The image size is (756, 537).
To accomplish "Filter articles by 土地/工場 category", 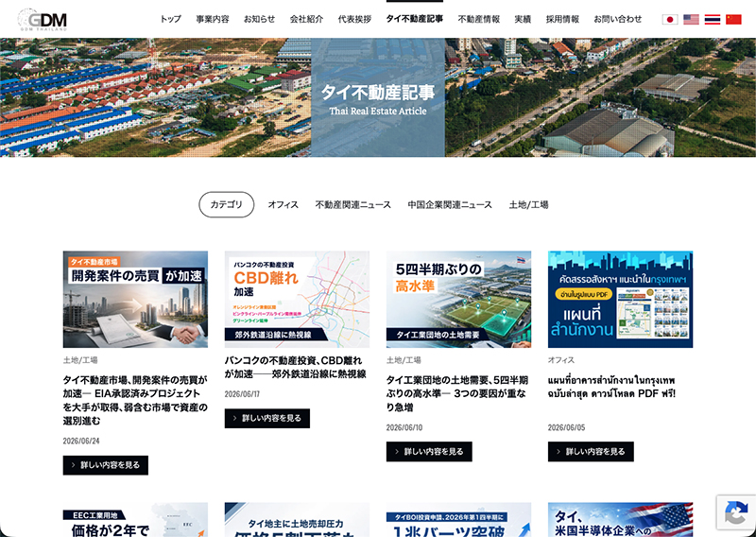I will pos(528,204).
